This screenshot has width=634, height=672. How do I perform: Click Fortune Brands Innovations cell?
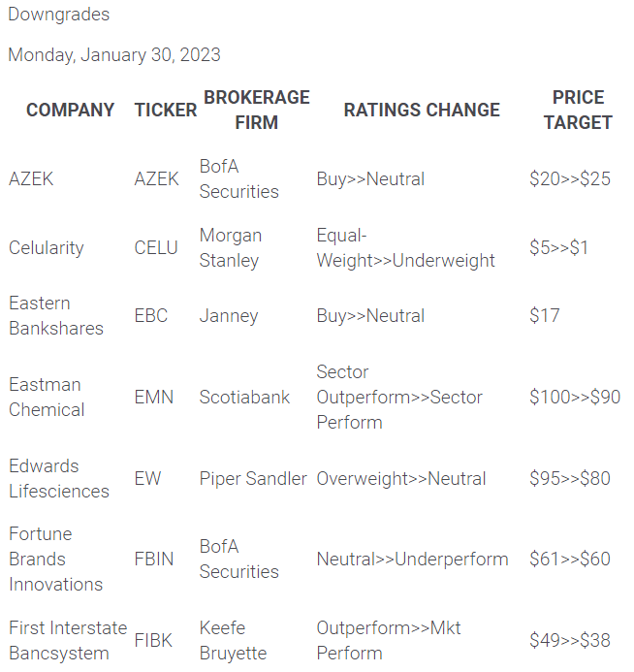(x=56, y=559)
